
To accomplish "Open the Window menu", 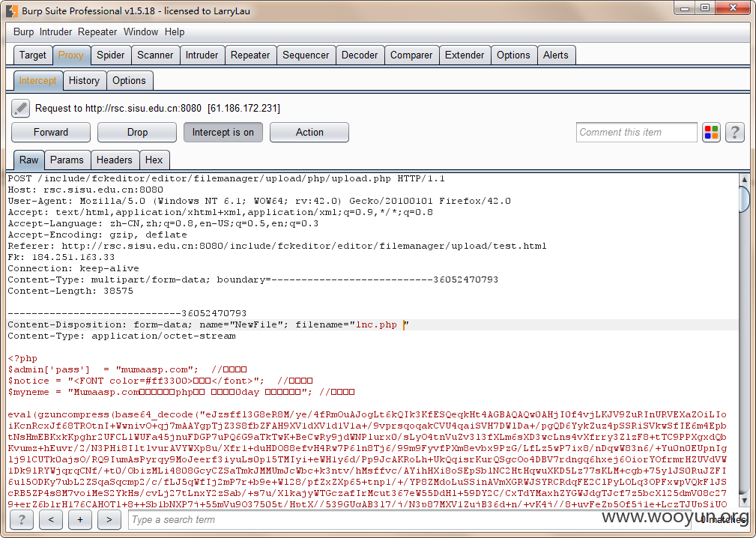I will [x=141, y=31].
